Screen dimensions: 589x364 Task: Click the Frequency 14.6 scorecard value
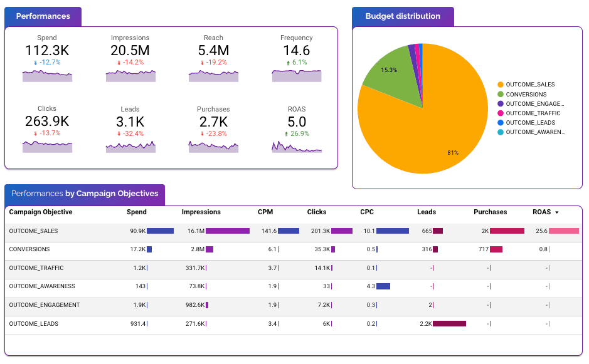tap(296, 51)
